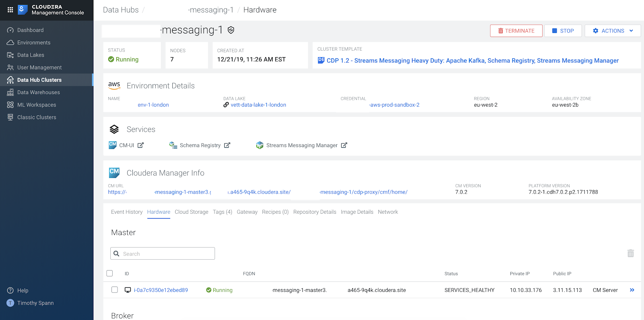644x320 pixels.
Task: Click the TERMINATE button
Action: point(516,31)
